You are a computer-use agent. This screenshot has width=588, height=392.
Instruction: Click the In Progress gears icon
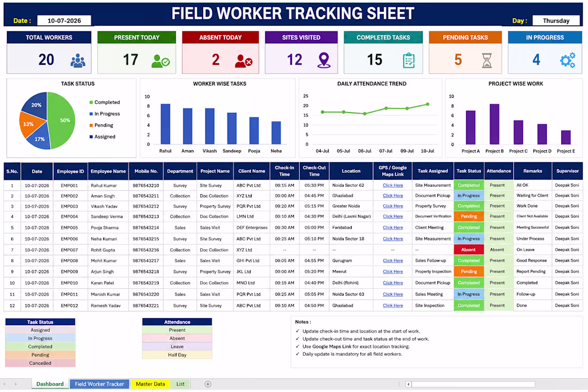(567, 60)
